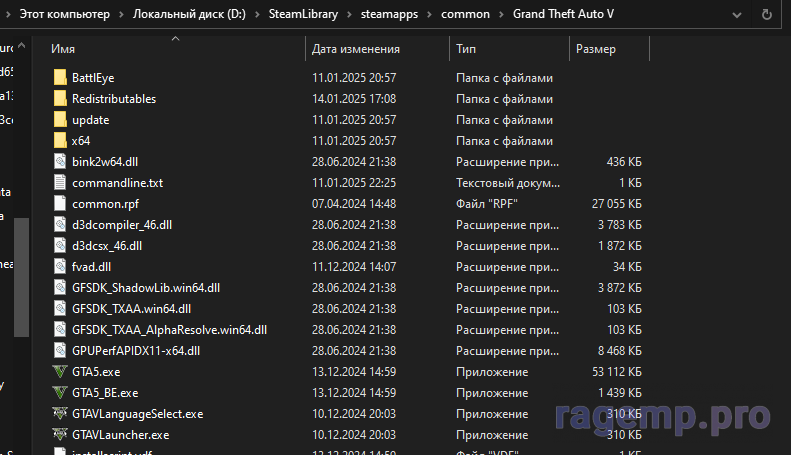Expand the chevron after Локальный диск (D:)
This screenshot has height=455, width=791.
(x=257, y=15)
